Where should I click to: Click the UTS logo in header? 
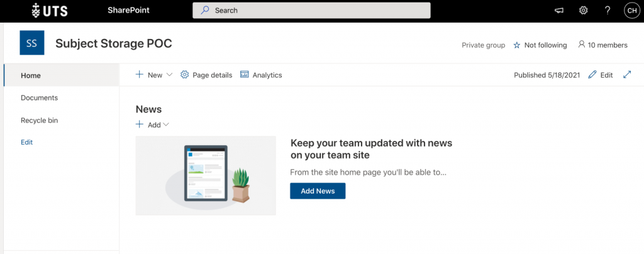[x=50, y=10]
